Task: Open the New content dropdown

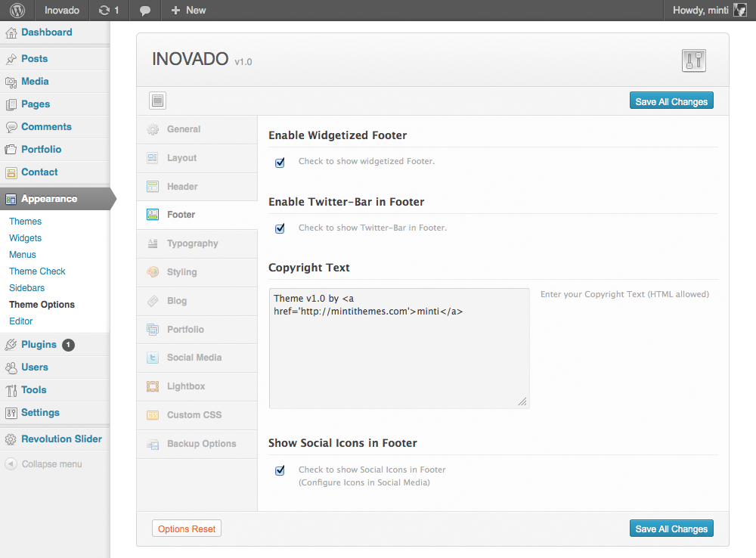Action: 188,11
